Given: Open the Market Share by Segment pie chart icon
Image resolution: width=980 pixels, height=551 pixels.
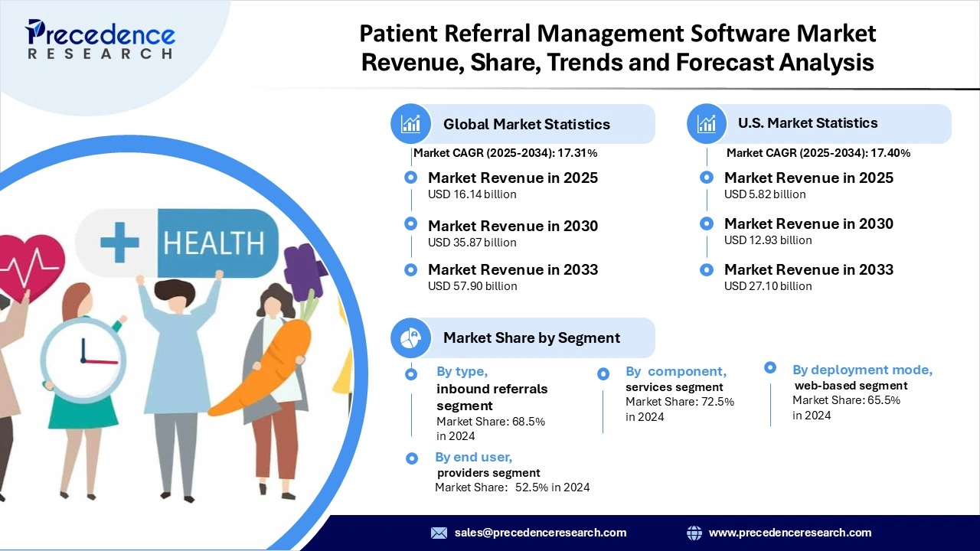Looking at the screenshot, I should point(411,337).
